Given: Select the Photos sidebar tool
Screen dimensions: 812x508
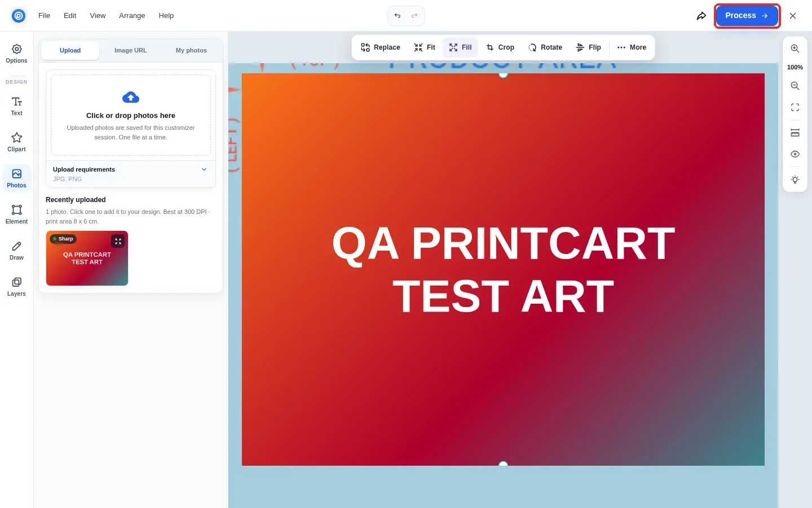Looking at the screenshot, I should tap(16, 178).
